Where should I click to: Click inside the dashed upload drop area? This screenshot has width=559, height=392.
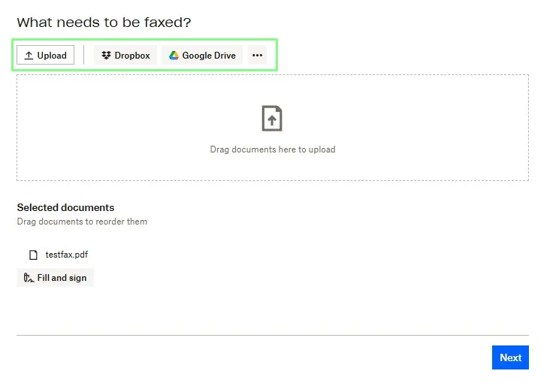(x=273, y=128)
